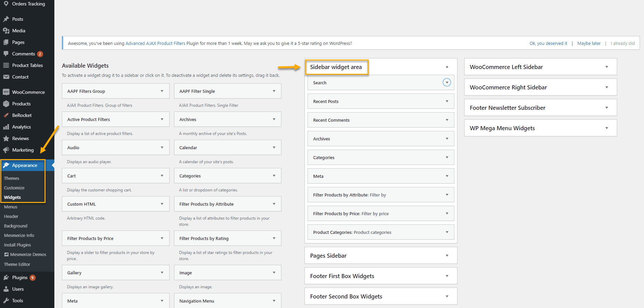This screenshot has width=644, height=308.
Task: Expand the Pages Sidebar panel
Action: [x=447, y=256]
